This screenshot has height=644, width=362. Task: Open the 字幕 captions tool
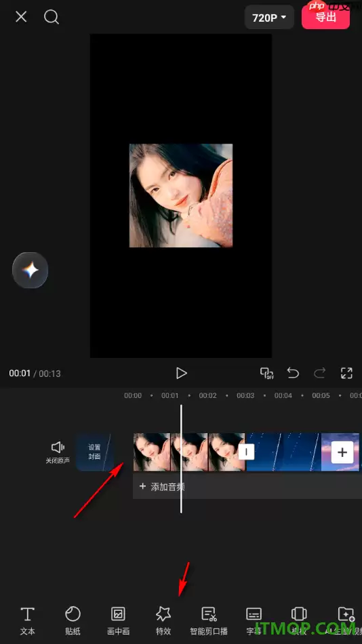pos(254,621)
